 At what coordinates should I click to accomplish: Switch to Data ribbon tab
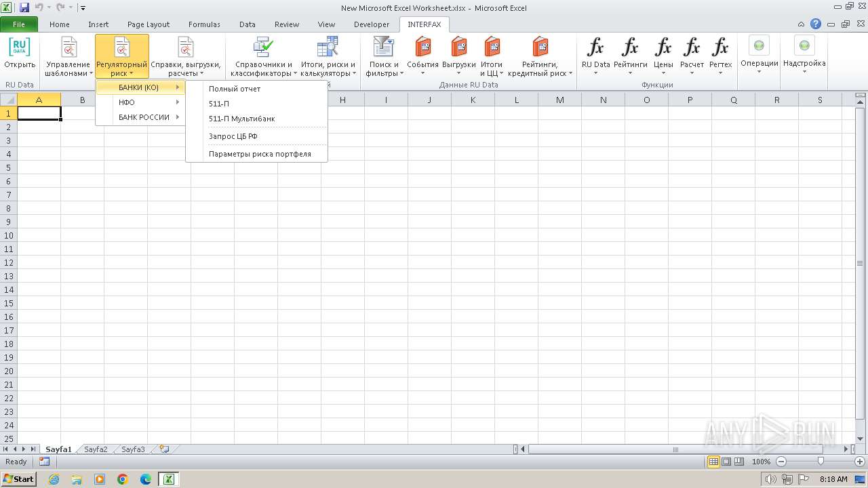pyautogui.click(x=248, y=24)
